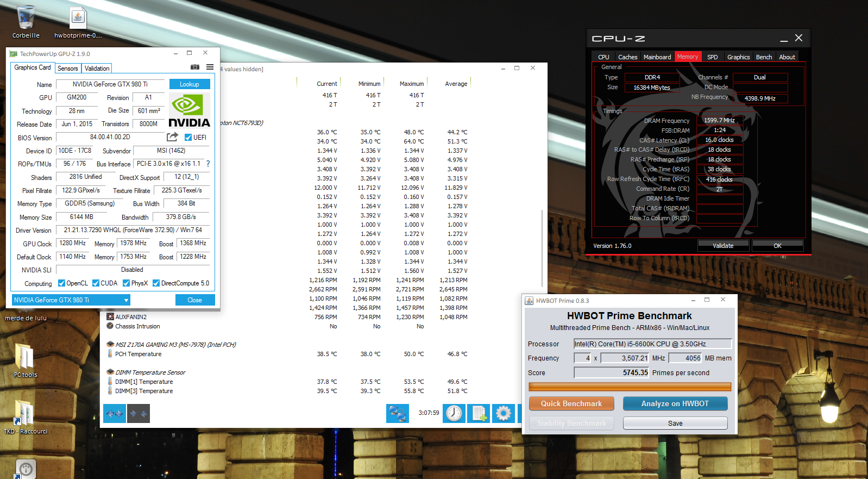
Task: Click the HWiNFO vertical scrollbar
Action: point(542,247)
